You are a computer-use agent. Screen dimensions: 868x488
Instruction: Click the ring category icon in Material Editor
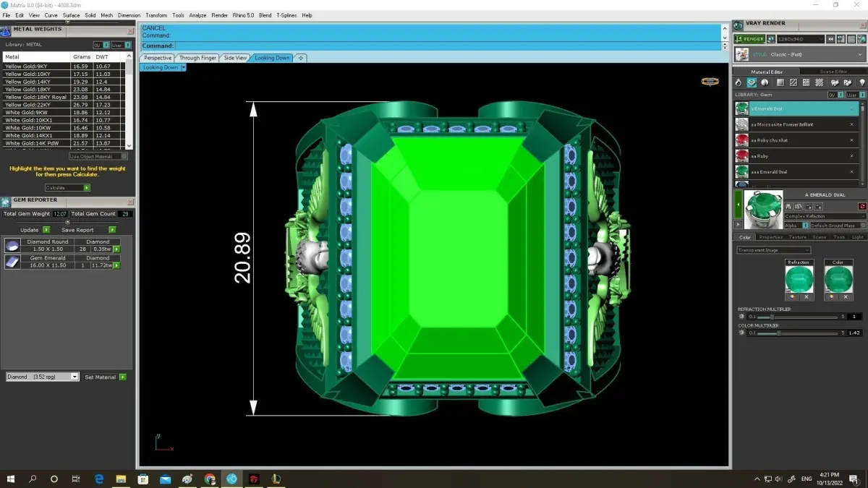coord(739,83)
